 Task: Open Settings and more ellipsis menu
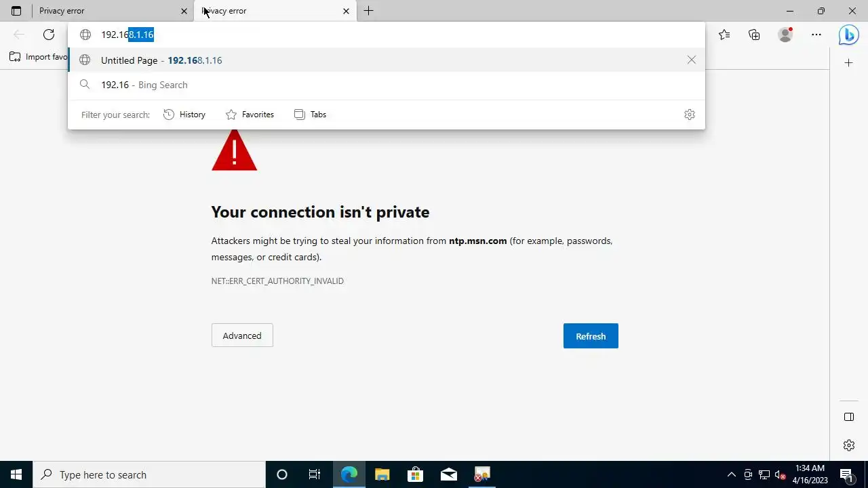point(816,35)
